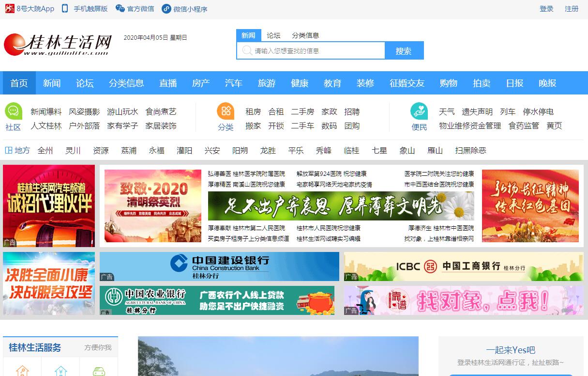This screenshot has height=376, width=588.
Task: Click the 8号大院App logo icon
Action: pos(9,9)
